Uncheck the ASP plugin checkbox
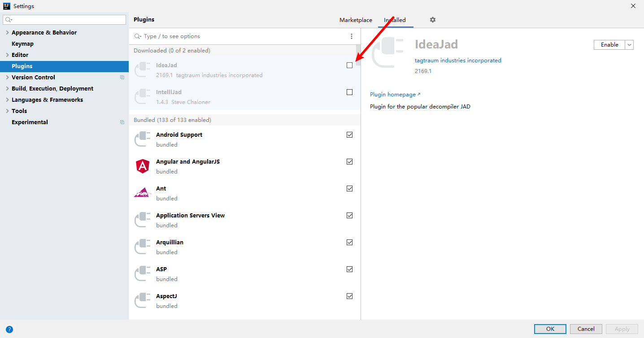Screen dimensions: 644x338 click(x=349, y=269)
